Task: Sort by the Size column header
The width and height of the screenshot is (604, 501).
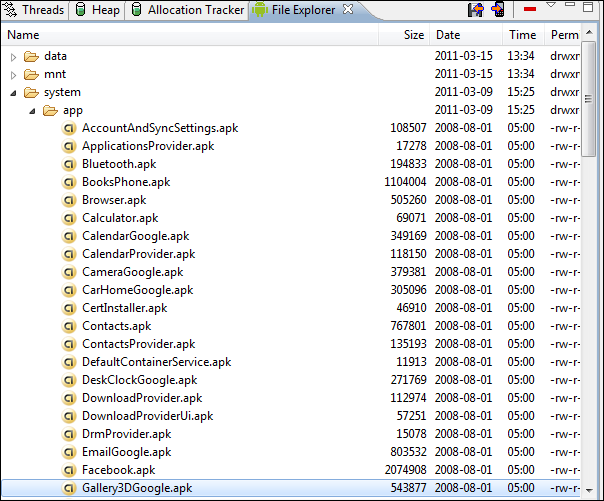Action: (404, 35)
